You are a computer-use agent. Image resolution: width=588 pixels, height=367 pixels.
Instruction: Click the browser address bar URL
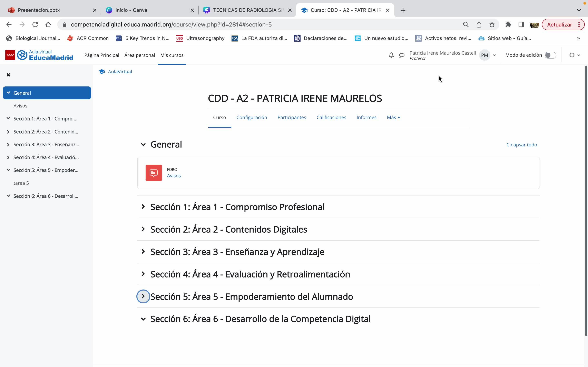171,24
